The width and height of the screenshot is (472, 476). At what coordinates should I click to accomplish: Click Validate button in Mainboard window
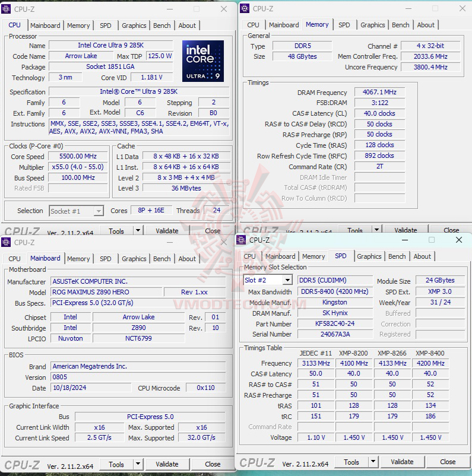pyautogui.click(x=167, y=464)
